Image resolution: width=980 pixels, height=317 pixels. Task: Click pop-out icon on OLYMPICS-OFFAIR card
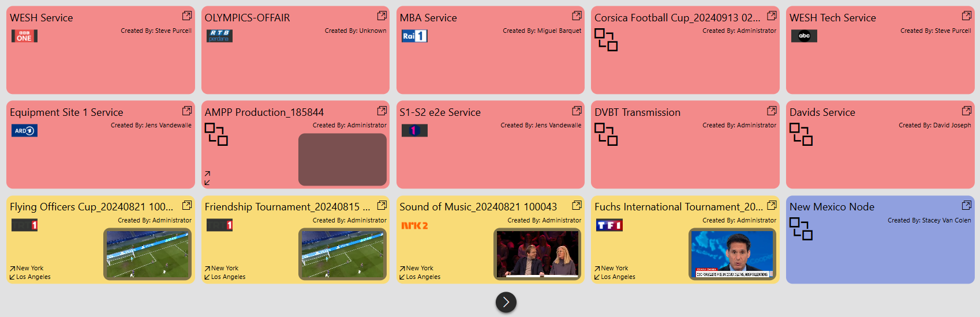pyautogui.click(x=382, y=16)
